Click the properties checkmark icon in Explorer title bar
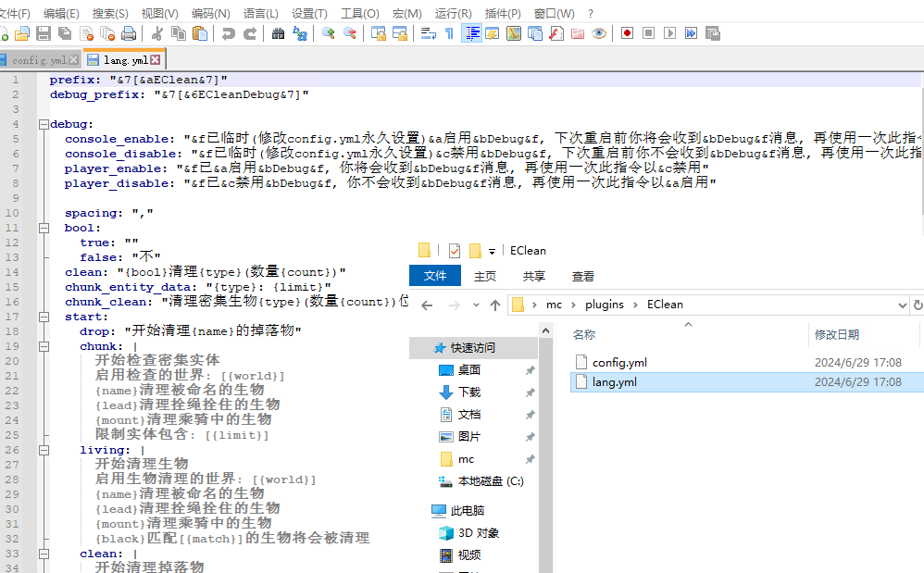The width and height of the screenshot is (924, 573). tap(455, 251)
